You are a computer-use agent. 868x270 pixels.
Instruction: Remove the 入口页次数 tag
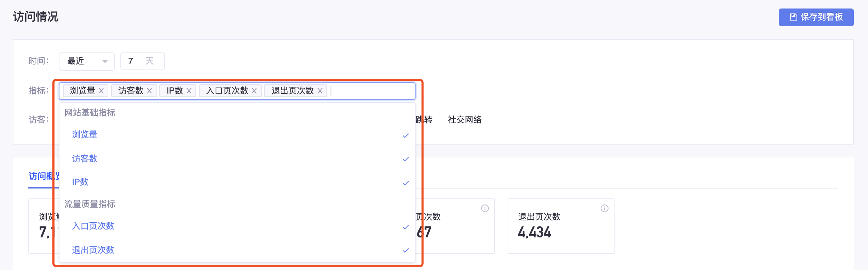254,91
